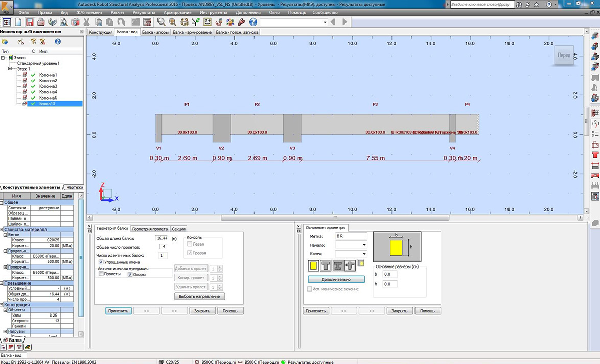Collapse the 'Превышение' properties group
Viewport: 600px width, 364px height.
tap(2, 283)
